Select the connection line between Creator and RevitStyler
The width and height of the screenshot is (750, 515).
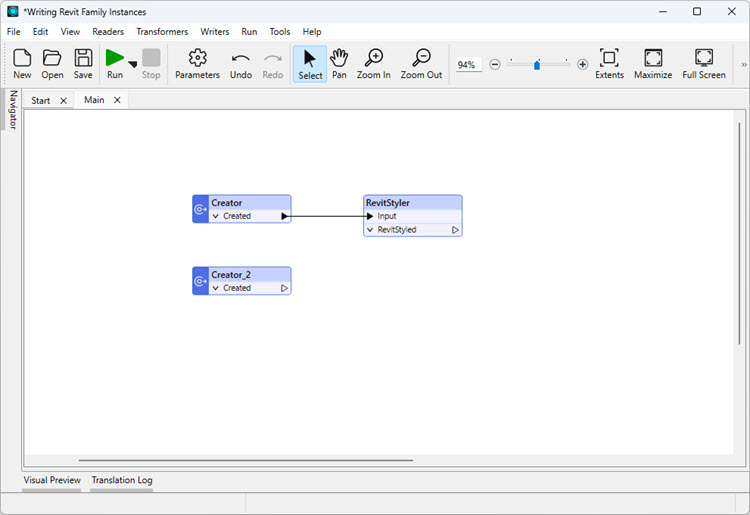click(x=328, y=216)
